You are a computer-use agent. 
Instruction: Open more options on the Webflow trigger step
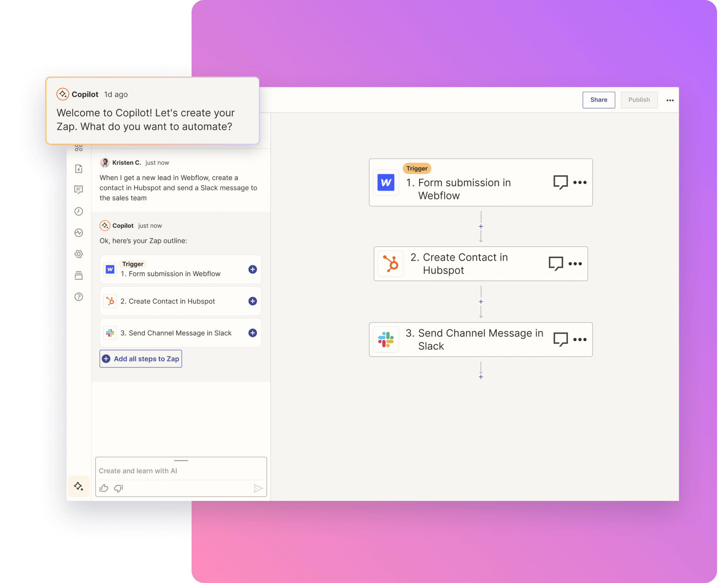coord(580,182)
